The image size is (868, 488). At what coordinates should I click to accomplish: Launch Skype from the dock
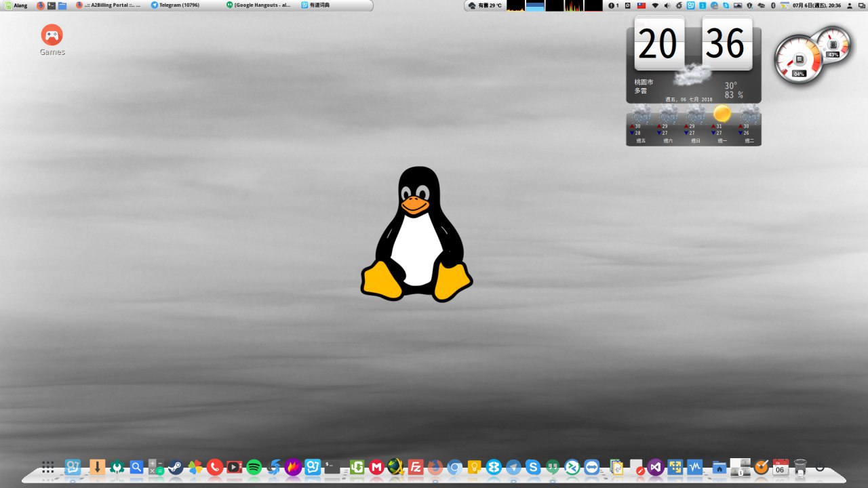point(533,466)
